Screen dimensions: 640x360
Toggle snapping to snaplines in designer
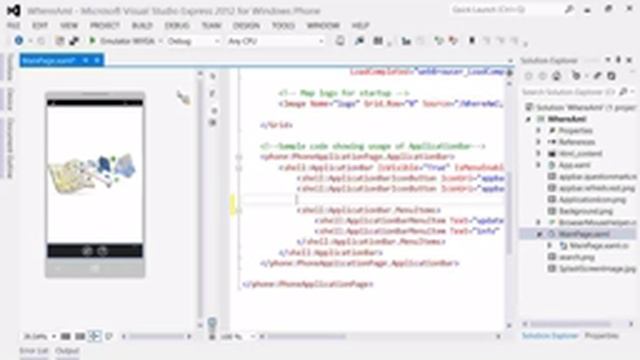tap(94, 336)
